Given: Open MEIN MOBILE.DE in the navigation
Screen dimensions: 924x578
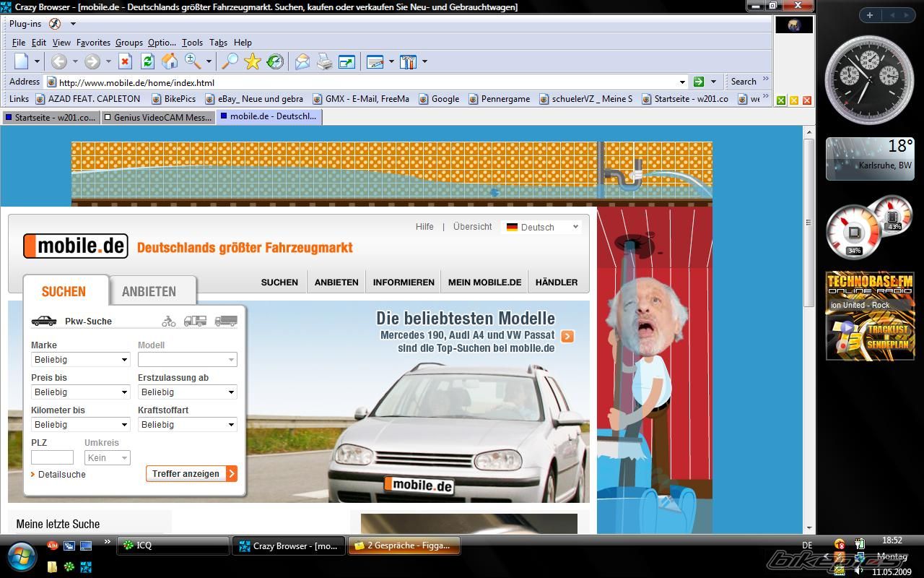Looking at the screenshot, I should click(484, 282).
